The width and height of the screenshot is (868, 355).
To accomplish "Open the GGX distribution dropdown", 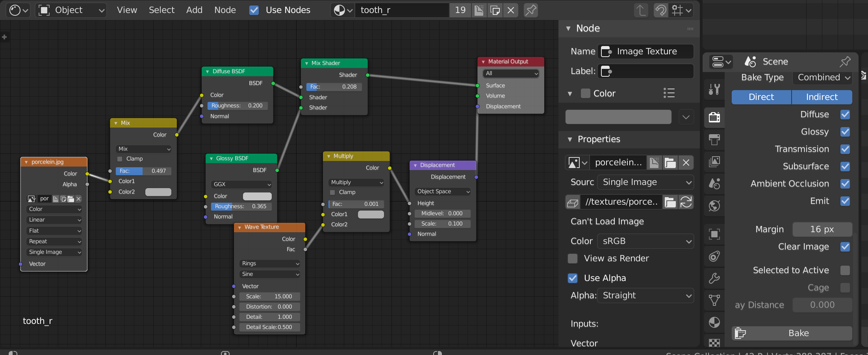I will click(241, 184).
